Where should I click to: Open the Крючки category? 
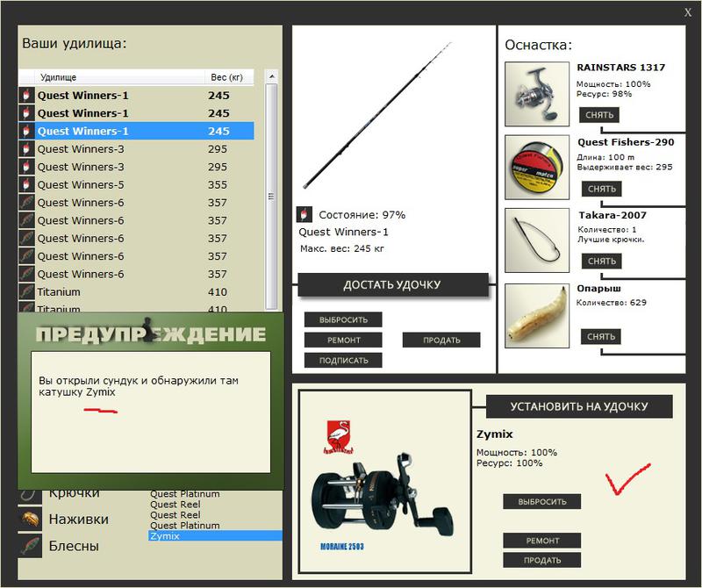[75, 494]
